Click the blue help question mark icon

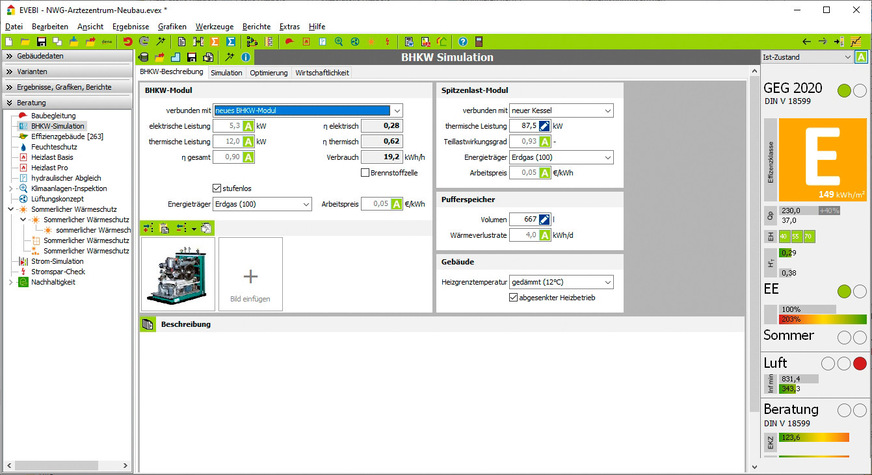click(x=463, y=41)
